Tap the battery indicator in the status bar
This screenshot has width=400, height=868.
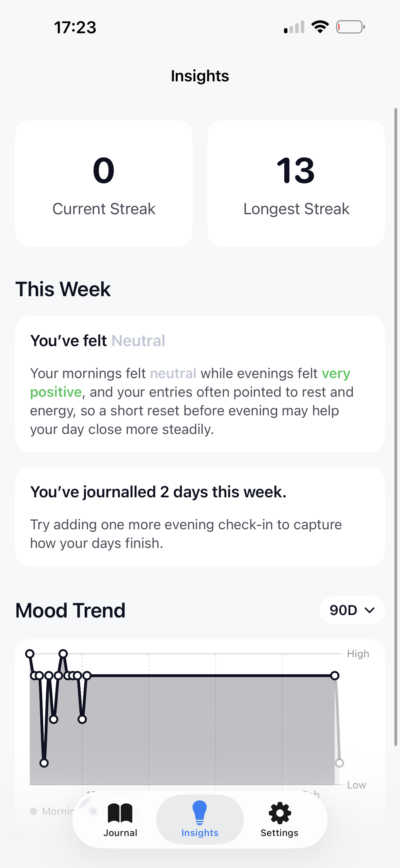pyautogui.click(x=351, y=27)
